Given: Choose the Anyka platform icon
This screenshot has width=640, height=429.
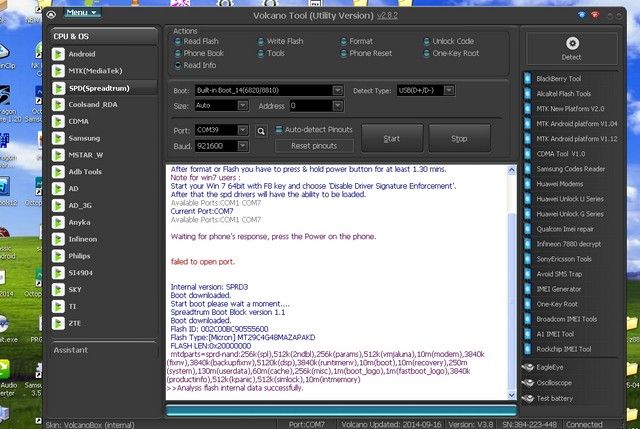Looking at the screenshot, I should [58, 222].
